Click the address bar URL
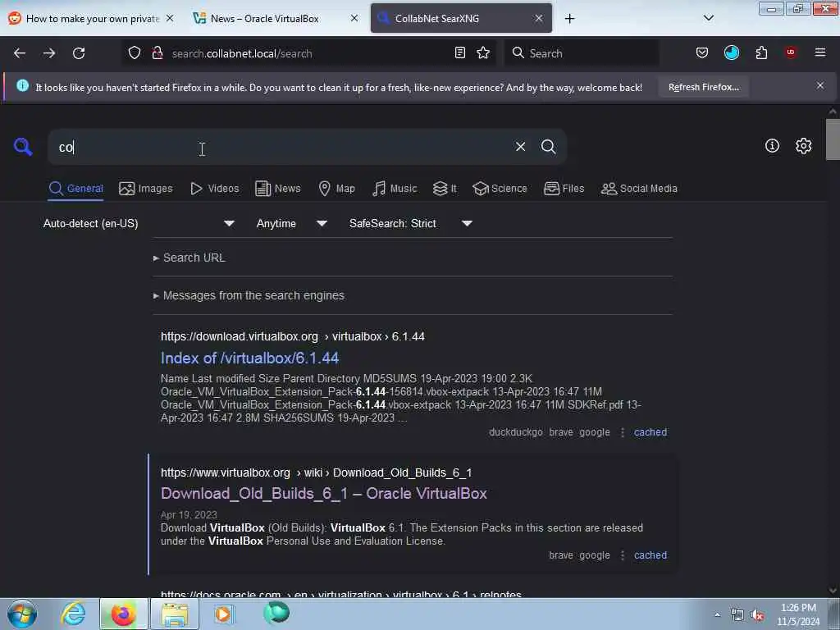 [242, 53]
